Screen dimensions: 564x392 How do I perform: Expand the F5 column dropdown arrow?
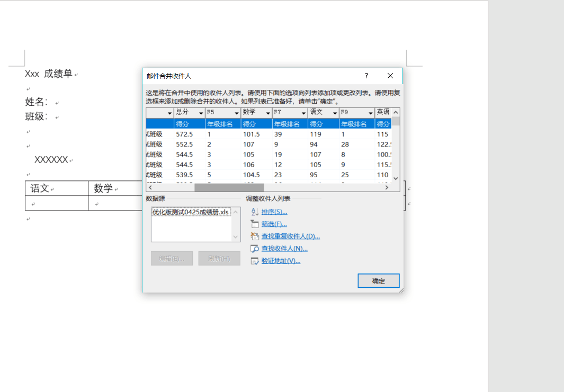[236, 113]
